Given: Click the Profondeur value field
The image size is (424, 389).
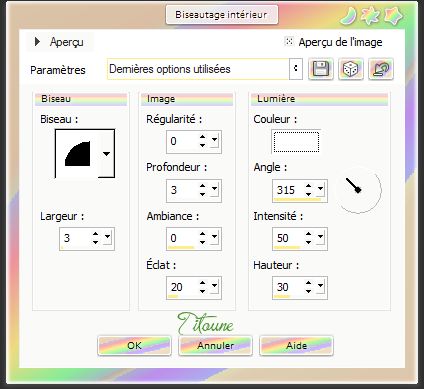Looking at the screenshot, I should pyautogui.click(x=183, y=190).
